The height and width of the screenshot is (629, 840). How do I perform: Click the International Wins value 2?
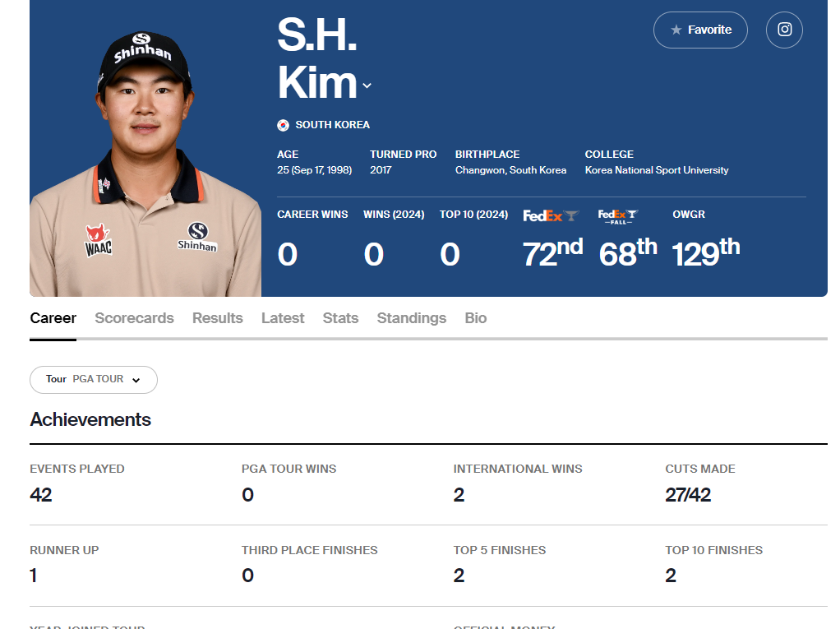coord(459,494)
